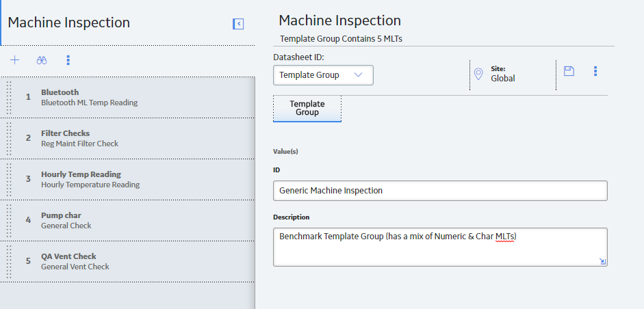Viewport: 644px width, 309px height.
Task: Select the Bluetooth ML Temp Reading row
Action: 127,98
